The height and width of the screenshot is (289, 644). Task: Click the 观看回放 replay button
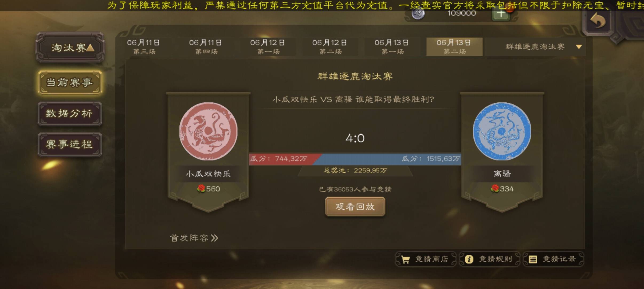pos(355,207)
